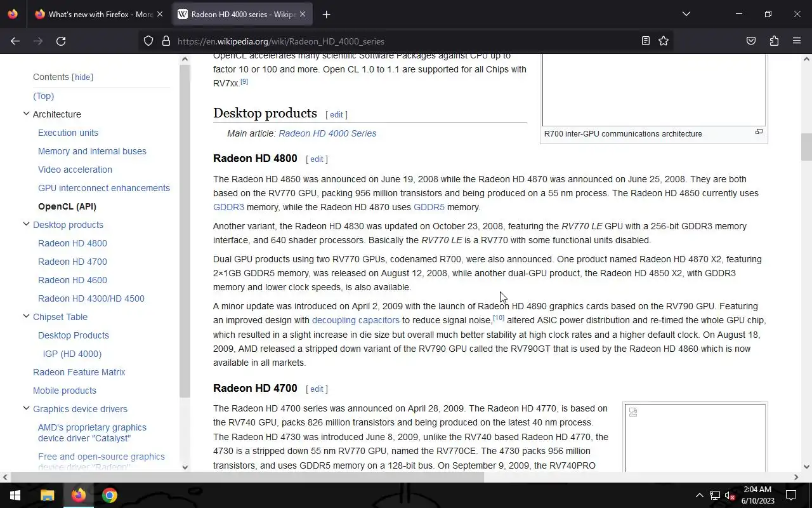Open citation reference [10]
The height and width of the screenshot is (508, 812).
(499, 317)
